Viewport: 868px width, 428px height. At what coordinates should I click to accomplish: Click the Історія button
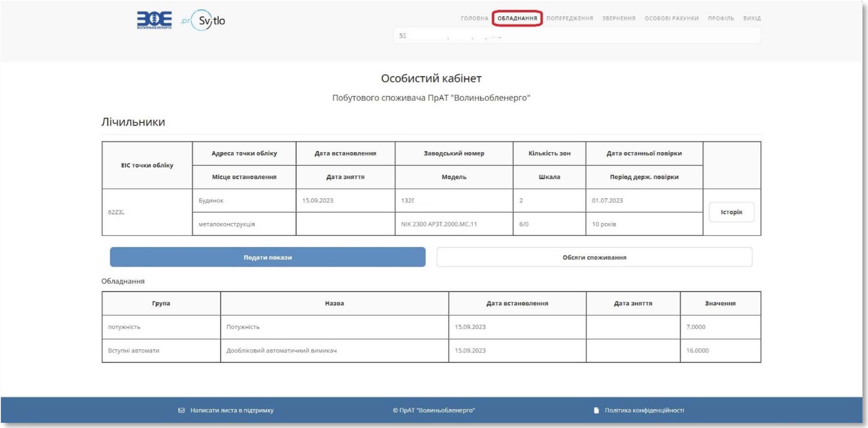click(731, 212)
